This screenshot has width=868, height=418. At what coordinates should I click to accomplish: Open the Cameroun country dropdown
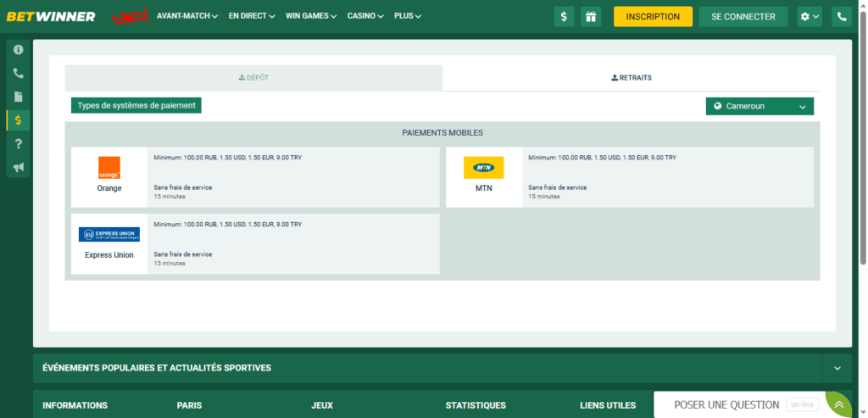(759, 106)
